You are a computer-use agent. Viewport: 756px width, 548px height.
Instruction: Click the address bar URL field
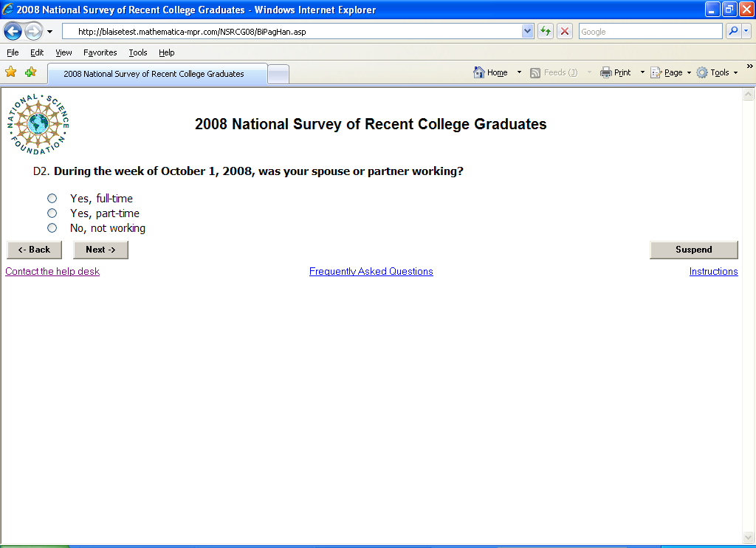(x=292, y=32)
